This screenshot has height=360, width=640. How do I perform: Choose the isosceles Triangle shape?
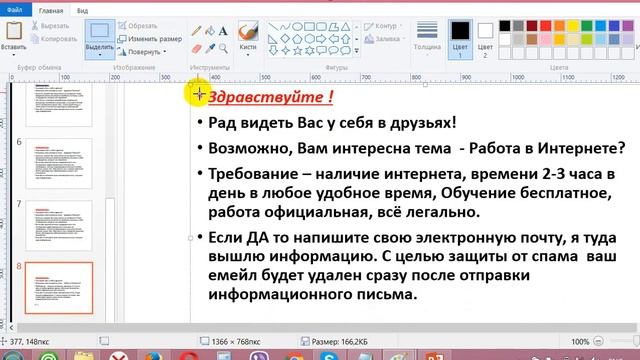point(345,27)
